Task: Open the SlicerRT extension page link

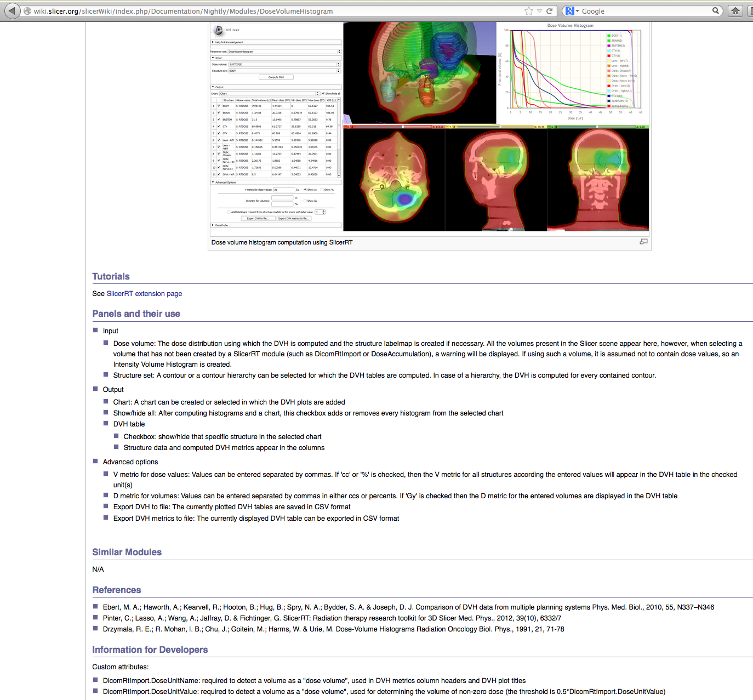Action: tap(144, 294)
